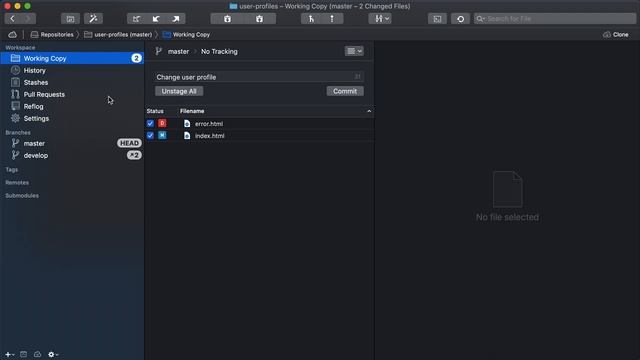
Task: Click the No Tracking label
Action: tap(219, 51)
